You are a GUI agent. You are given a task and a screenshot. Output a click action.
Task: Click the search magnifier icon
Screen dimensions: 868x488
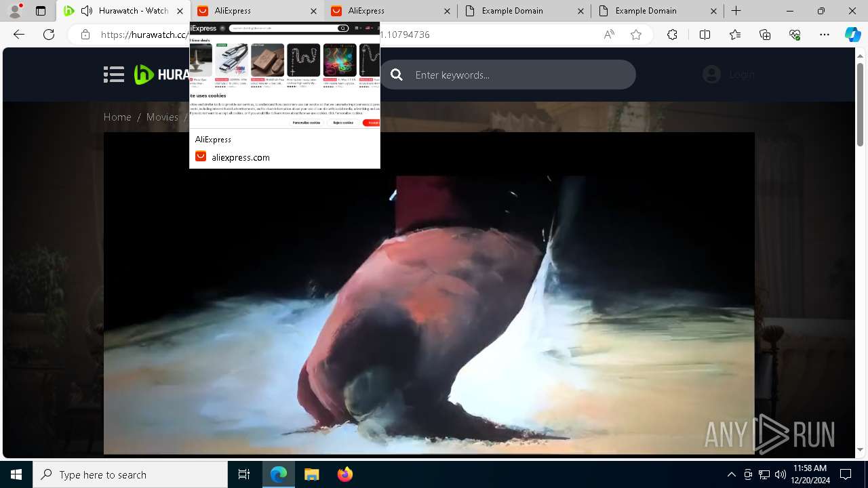tap(397, 75)
